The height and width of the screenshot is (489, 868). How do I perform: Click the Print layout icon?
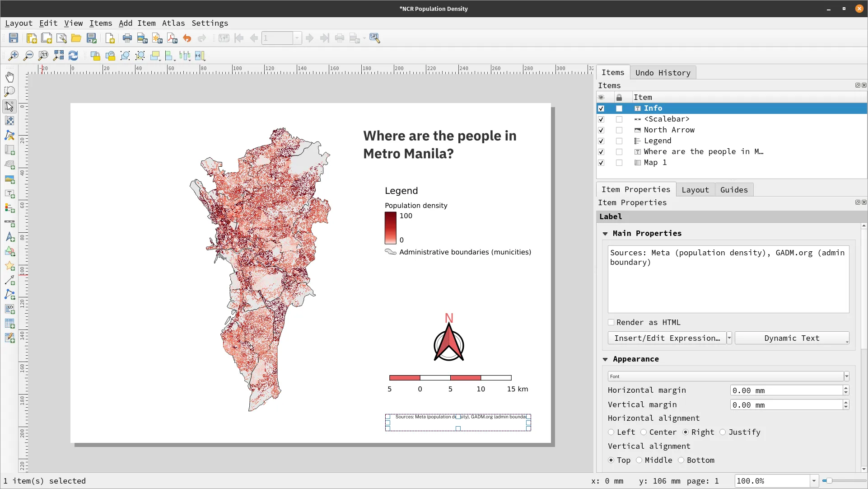127,38
